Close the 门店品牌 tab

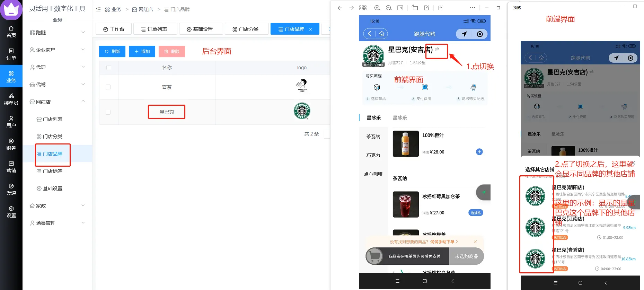click(310, 29)
